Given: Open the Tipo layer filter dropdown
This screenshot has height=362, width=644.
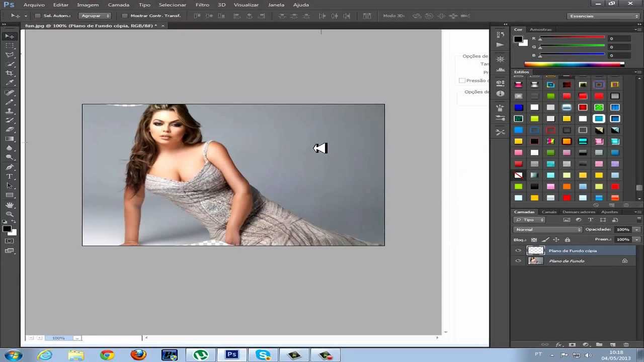Looking at the screenshot, I should coord(530,220).
